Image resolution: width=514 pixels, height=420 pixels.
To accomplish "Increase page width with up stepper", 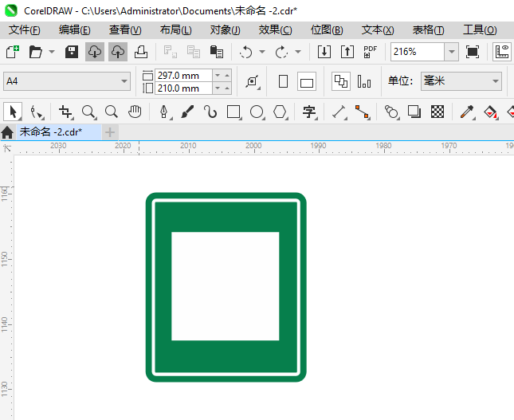I will [x=227, y=76].
